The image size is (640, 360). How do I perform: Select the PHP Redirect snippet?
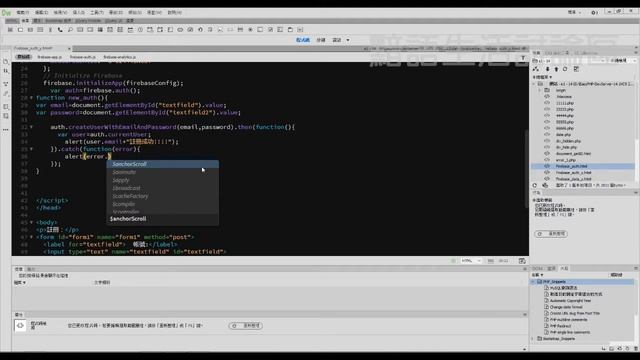[560, 326]
